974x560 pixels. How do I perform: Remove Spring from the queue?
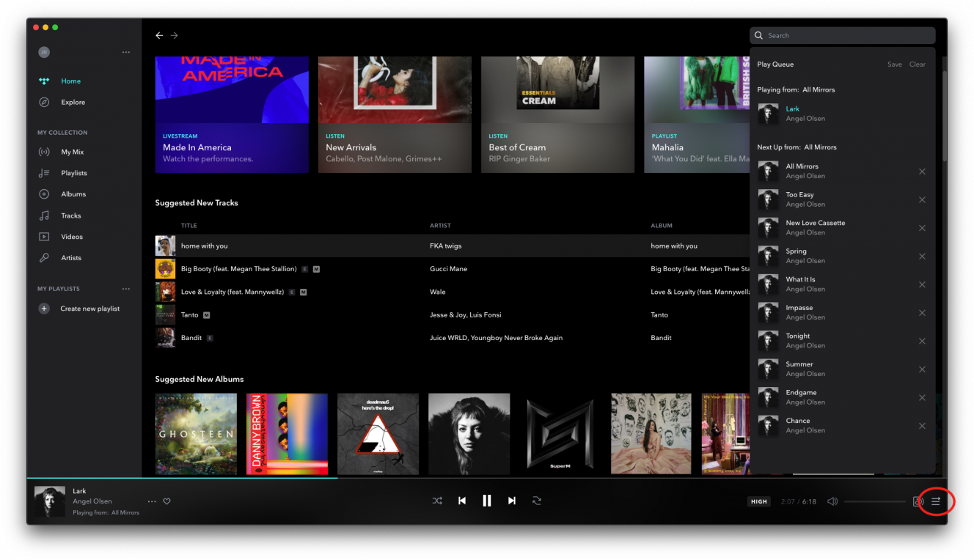[922, 257]
